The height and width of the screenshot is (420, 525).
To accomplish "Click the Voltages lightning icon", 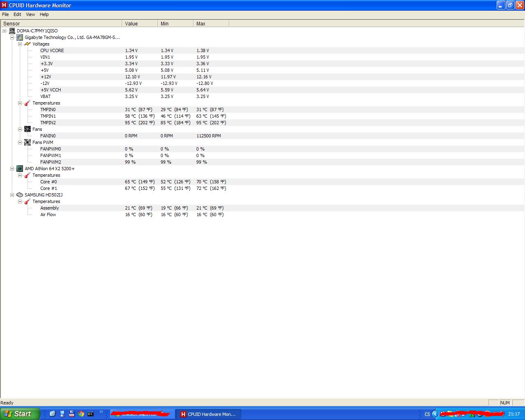I will tap(27, 44).
